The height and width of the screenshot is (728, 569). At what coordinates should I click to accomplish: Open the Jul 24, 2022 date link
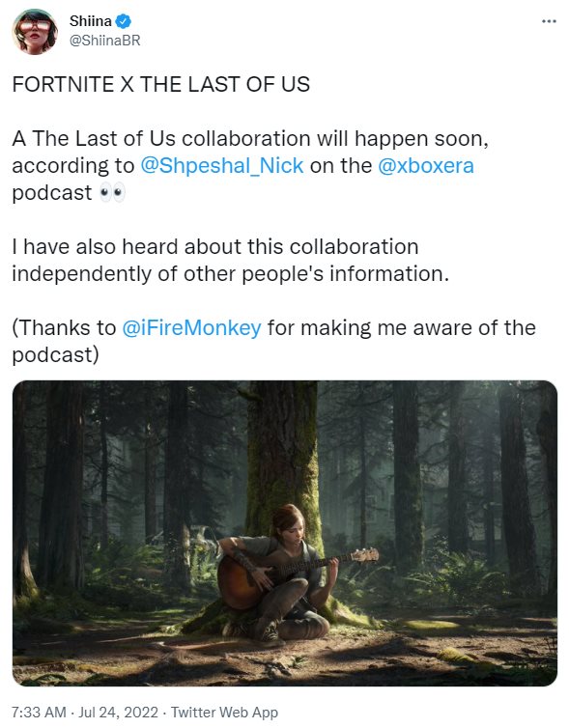(x=119, y=712)
